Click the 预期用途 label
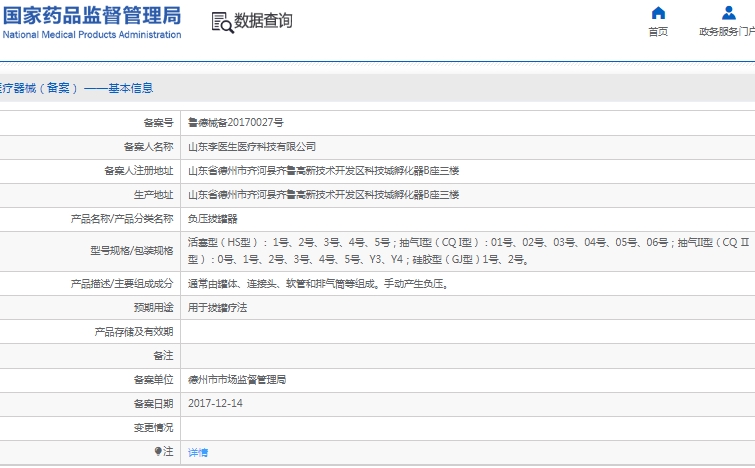The width and height of the screenshot is (755, 468). tap(154, 308)
